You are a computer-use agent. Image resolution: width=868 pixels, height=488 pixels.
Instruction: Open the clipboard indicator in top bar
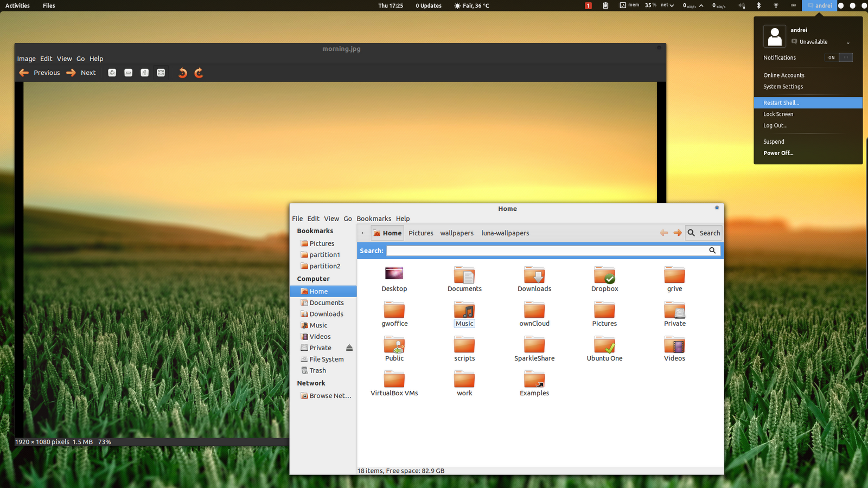point(605,5)
